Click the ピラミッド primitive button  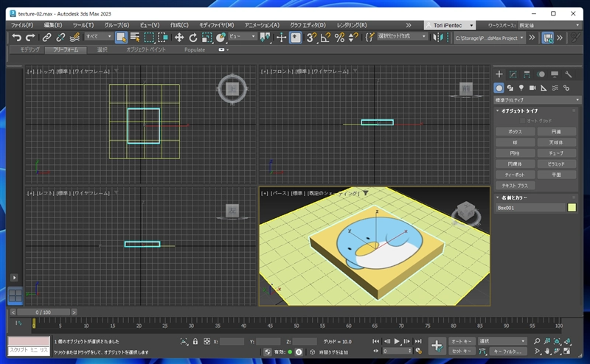click(557, 164)
